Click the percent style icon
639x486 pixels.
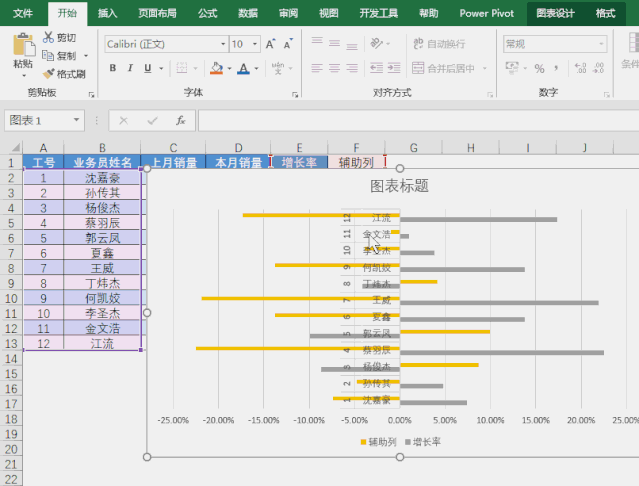[539, 68]
